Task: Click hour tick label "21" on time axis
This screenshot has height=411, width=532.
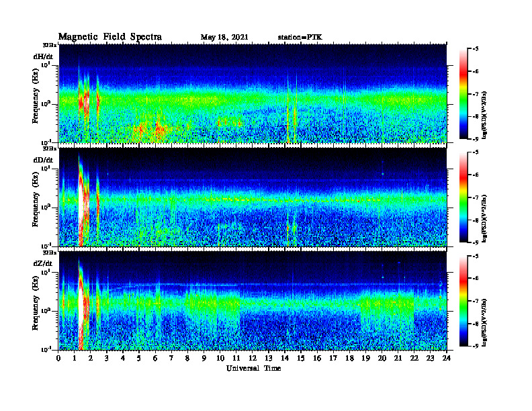Action: (398, 359)
